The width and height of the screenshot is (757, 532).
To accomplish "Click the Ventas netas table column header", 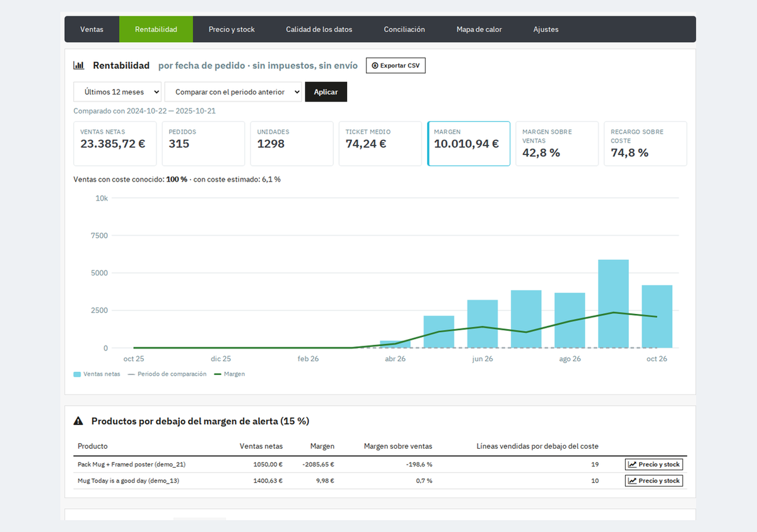I will [261, 446].
